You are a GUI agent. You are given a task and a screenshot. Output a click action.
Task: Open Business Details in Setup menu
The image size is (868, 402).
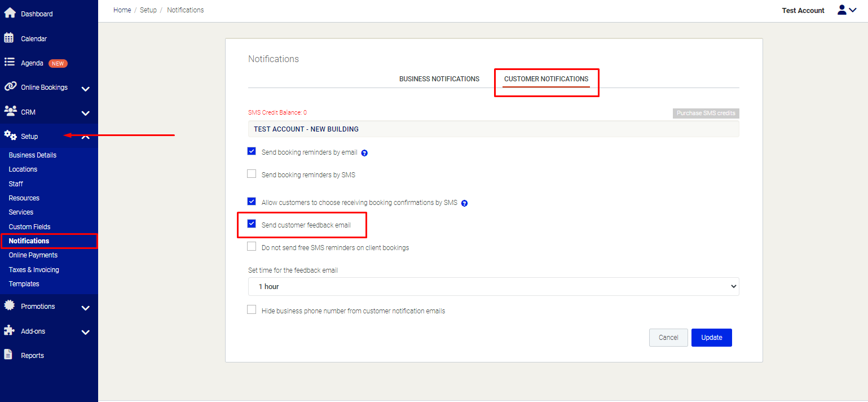(33, 155)
